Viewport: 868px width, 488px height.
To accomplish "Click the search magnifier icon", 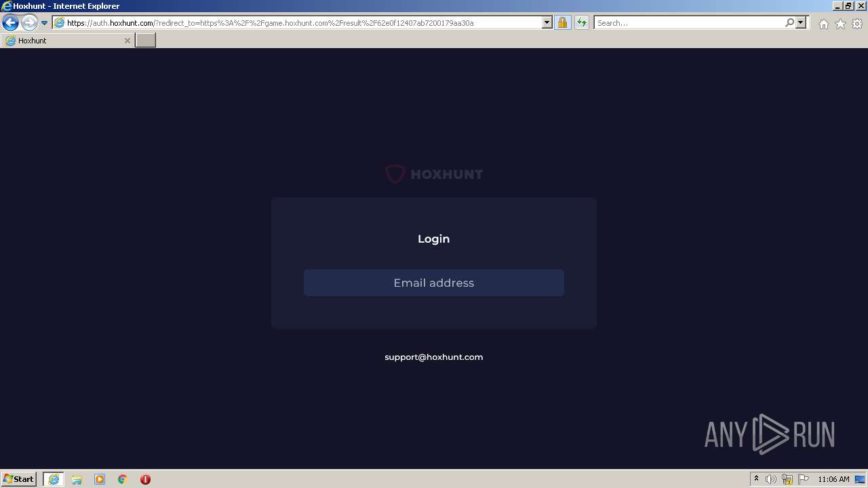I will [x=789, y=23].
